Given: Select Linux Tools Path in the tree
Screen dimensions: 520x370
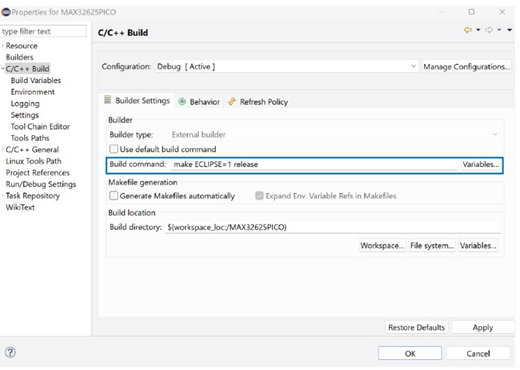Looking at the screenshot, I should tap(33, 161).
